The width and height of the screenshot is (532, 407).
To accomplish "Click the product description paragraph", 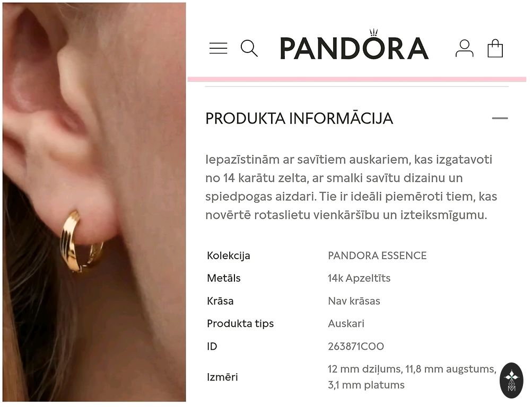I will [x=351, y=187].
